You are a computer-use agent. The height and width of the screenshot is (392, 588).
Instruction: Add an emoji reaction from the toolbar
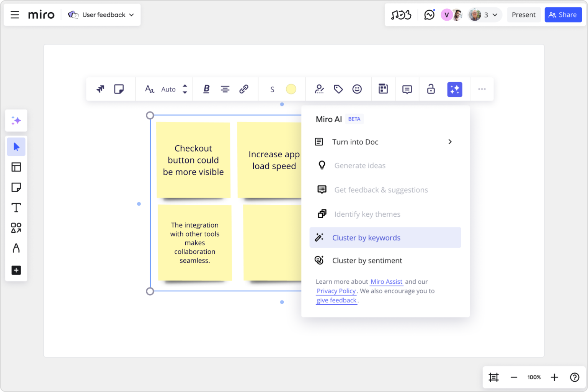click(x=357, y=89)
